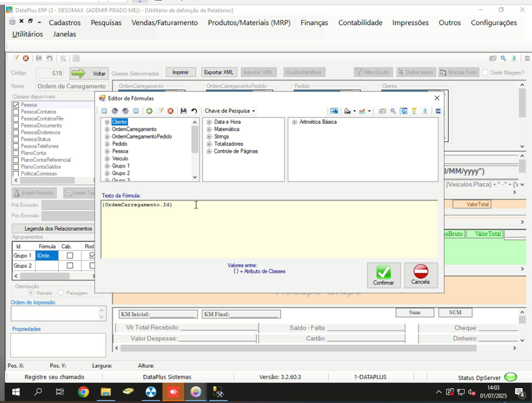
Task: Click the save icon in report utility toolbar
Action: point(38,59)
